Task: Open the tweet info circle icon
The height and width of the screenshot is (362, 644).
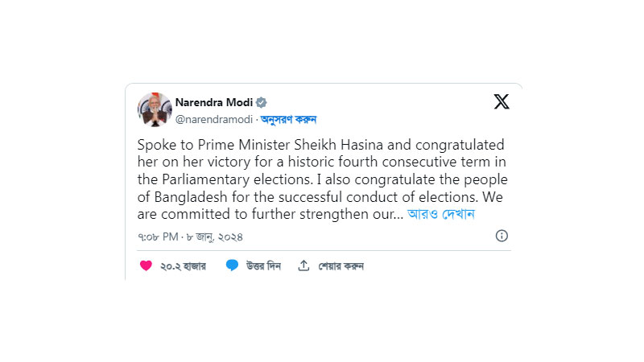Action: click(x=502, y=236)
